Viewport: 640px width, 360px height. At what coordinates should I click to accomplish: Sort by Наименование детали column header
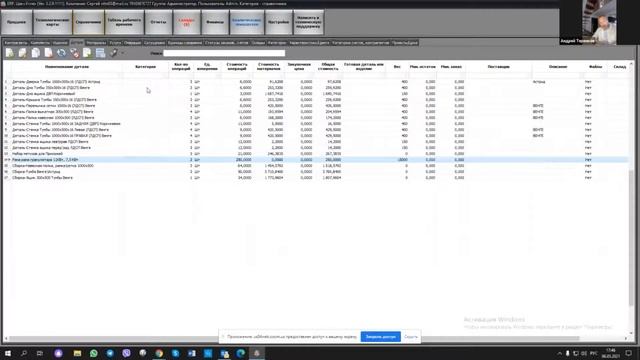tap(67, 67)
